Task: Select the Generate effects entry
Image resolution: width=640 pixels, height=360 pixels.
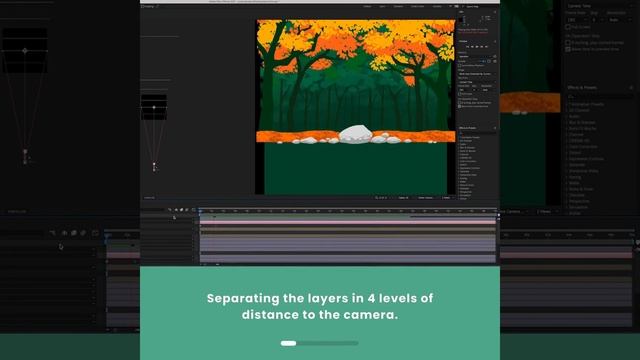Action: click(x=465, y=171)
